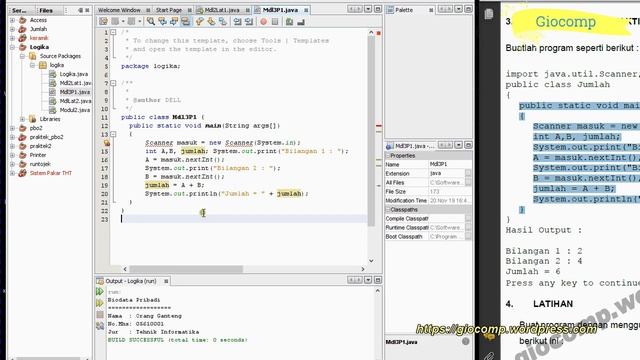Click the ellipsis button beside Compile Classpath
Viewport: 640px width, 360px height.
tap(468, 219)
